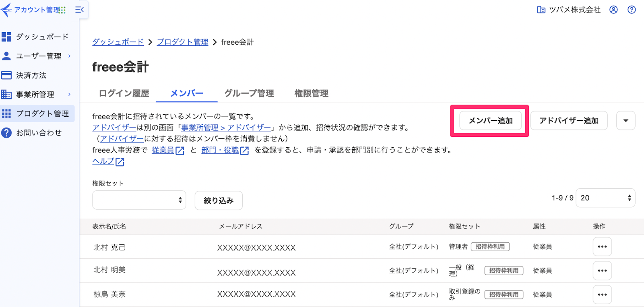Open the 事業所管理 > アドバイザー link
The image size is (644, 307).
(x=226, y=128)
